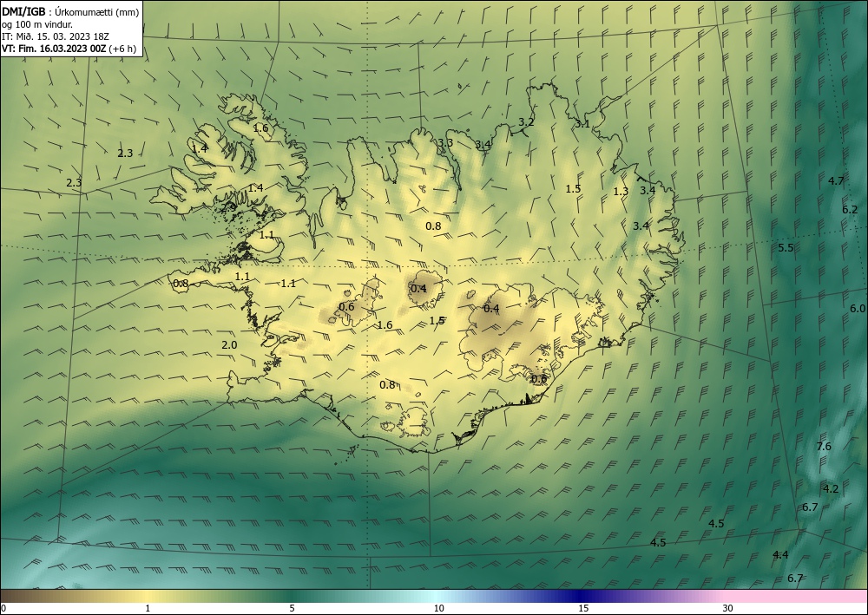Click the 5.5 value east of Iceland

pos(786,248)
